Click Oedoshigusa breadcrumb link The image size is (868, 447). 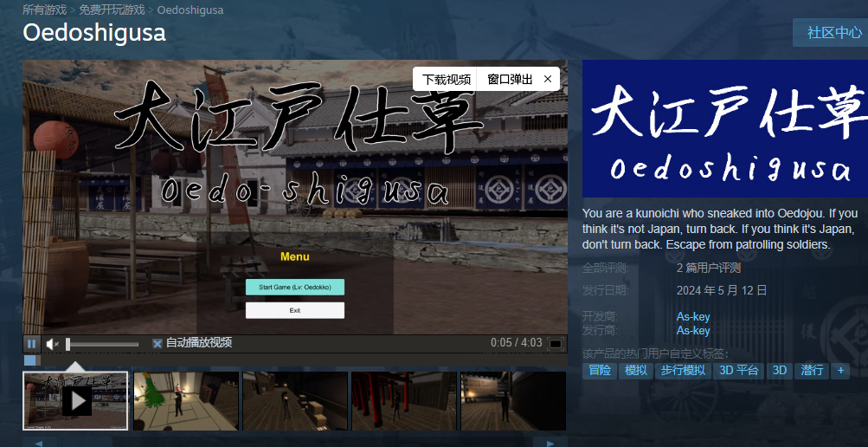coord(190,10)
